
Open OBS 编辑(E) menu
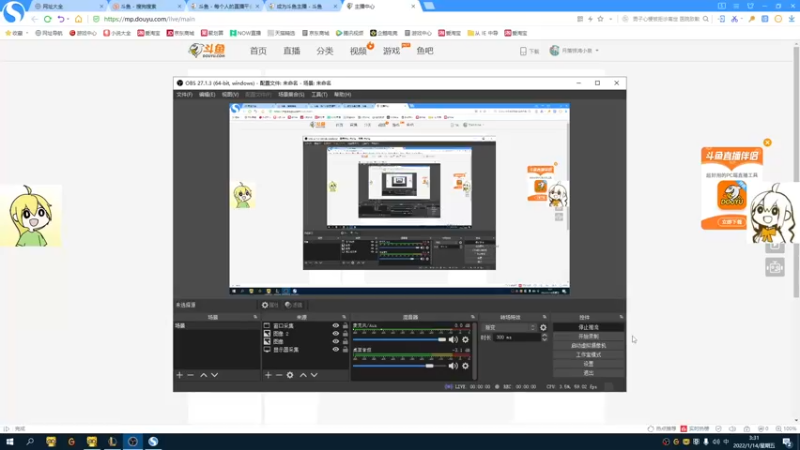coord(207,94)
